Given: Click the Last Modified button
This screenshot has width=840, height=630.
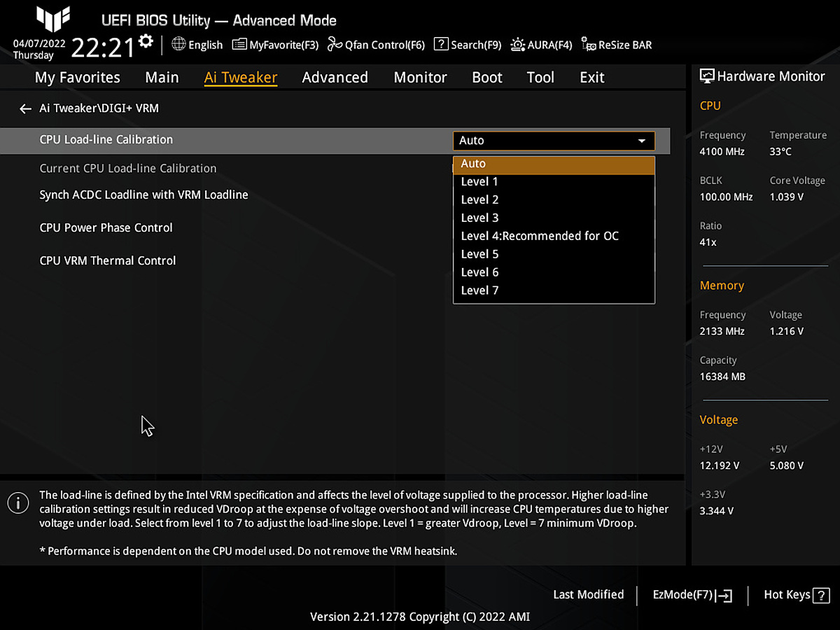Looking at the screenshot, I should 588,595.
